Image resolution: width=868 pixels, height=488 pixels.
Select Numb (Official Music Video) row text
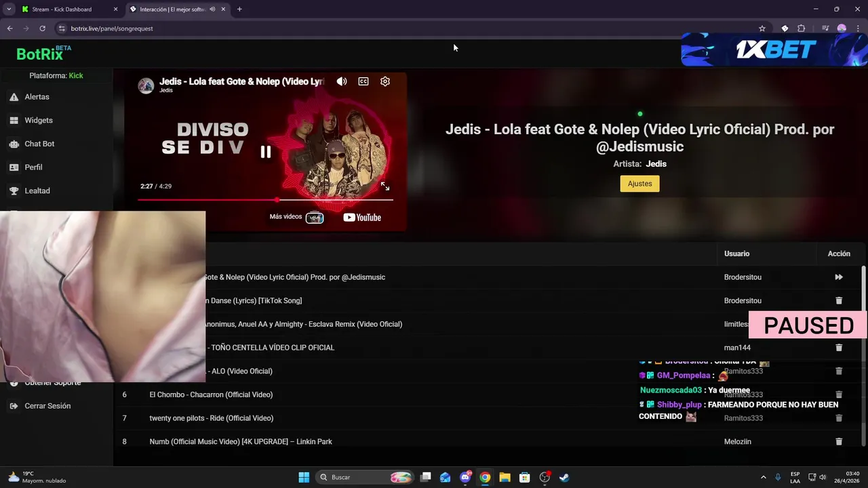(x=241, y=441)
